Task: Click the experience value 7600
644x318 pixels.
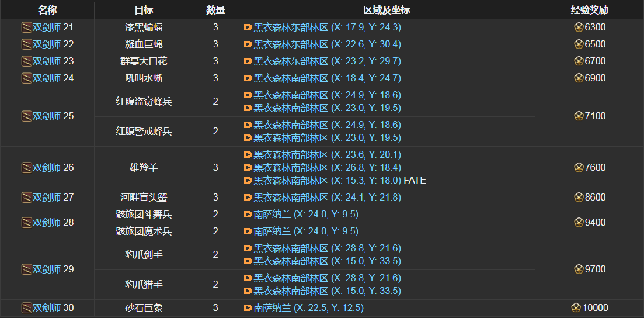Action: point(595,167)
